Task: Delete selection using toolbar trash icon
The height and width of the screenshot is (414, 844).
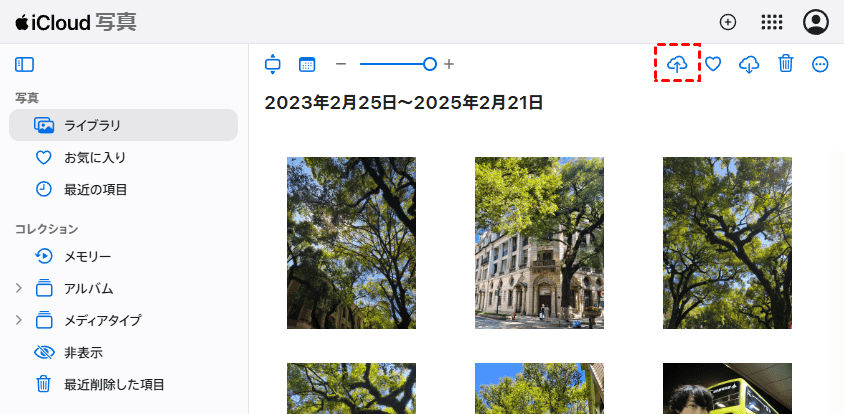Action: coord(785,64)
